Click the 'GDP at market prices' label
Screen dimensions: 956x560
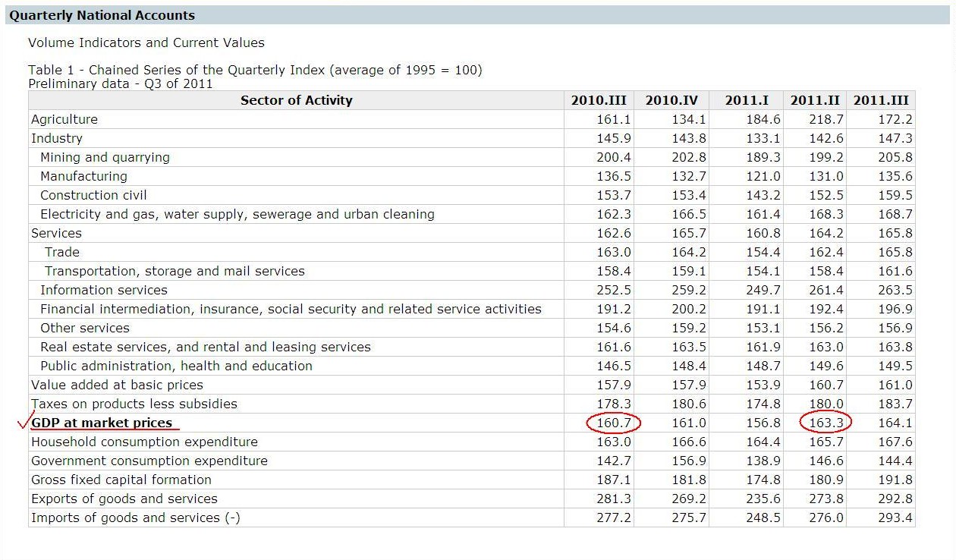pos(102,423)
